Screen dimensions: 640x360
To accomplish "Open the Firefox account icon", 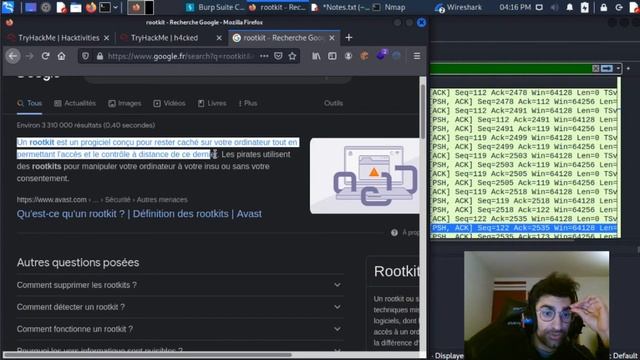I will [x=348, y=56].
